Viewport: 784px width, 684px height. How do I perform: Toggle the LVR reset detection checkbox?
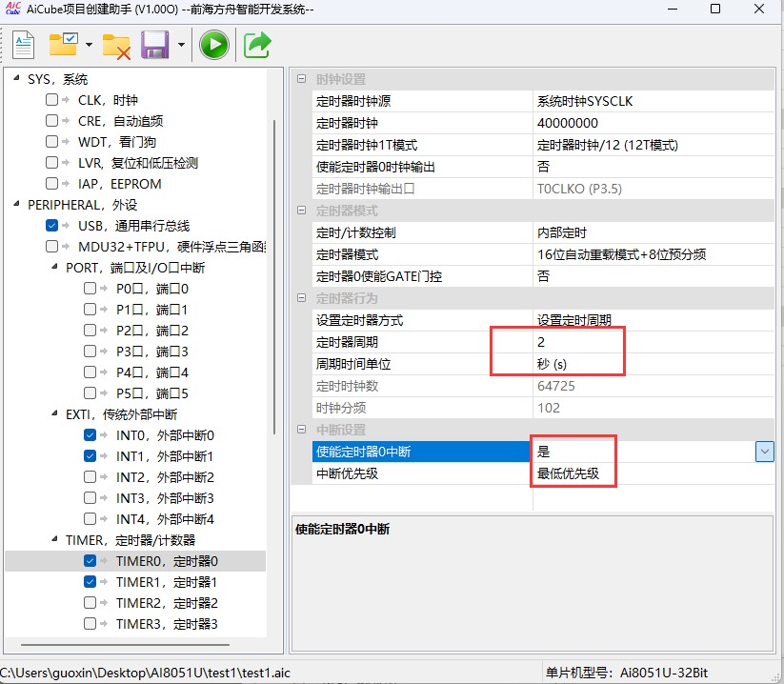pos(51,163)
